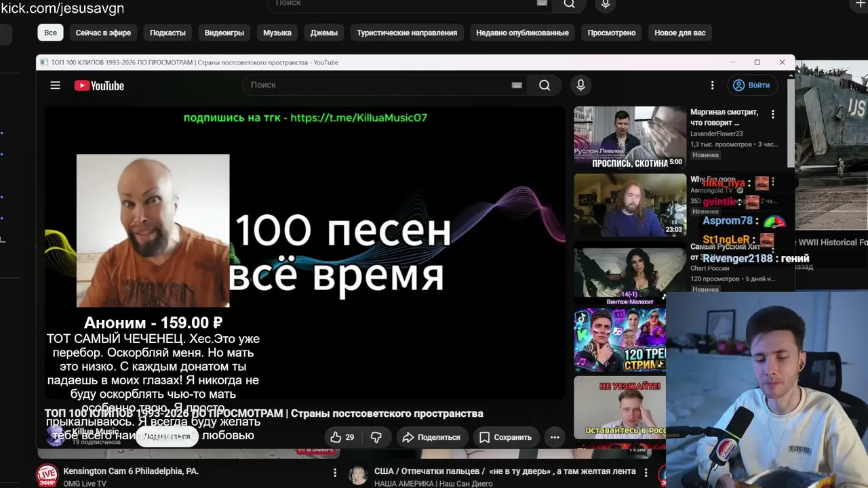Click the Войти sign-in button
868x488 pixels.
pyautogui.click(x=752, y=85)
